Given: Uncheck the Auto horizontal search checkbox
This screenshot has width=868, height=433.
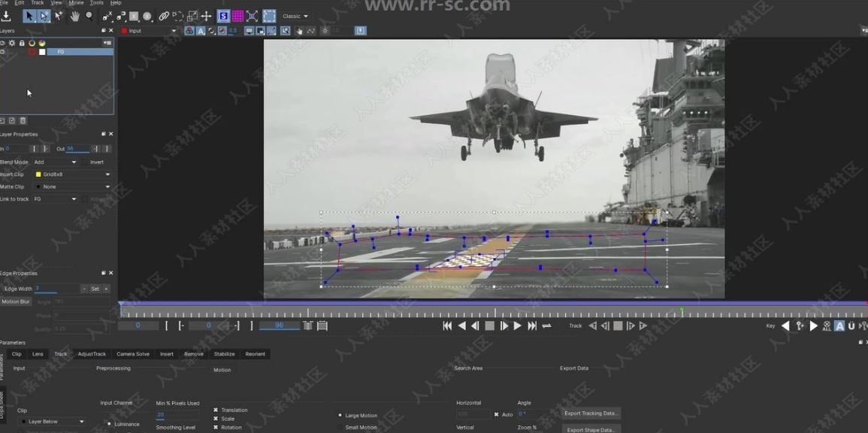Looking at the screenshot, I should pyautogui.click(x=495, y=414).
